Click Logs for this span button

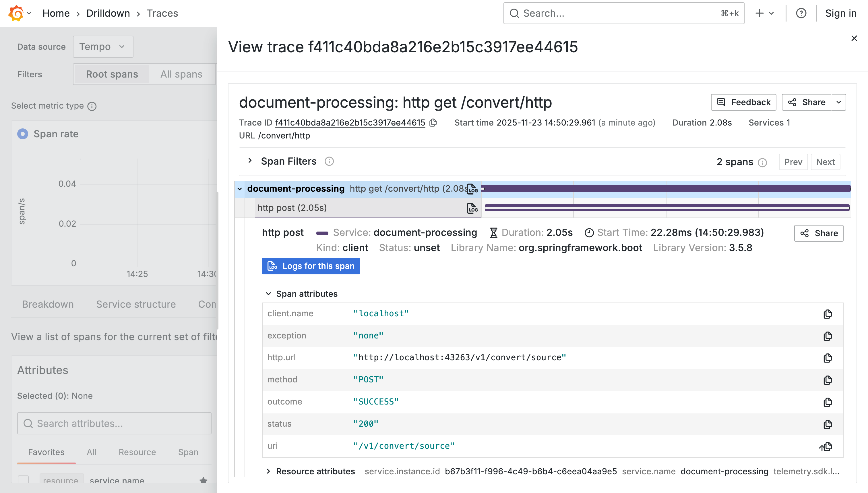[311, 266]
